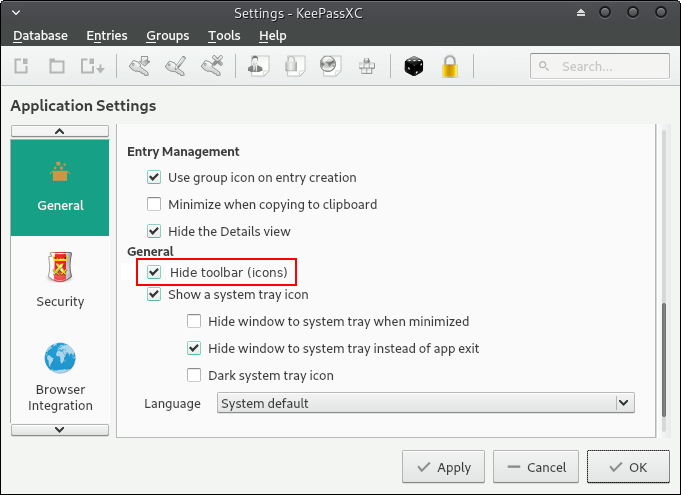Open the Database menu
This screenshot has height=495, width=681.
pos(40,35)
